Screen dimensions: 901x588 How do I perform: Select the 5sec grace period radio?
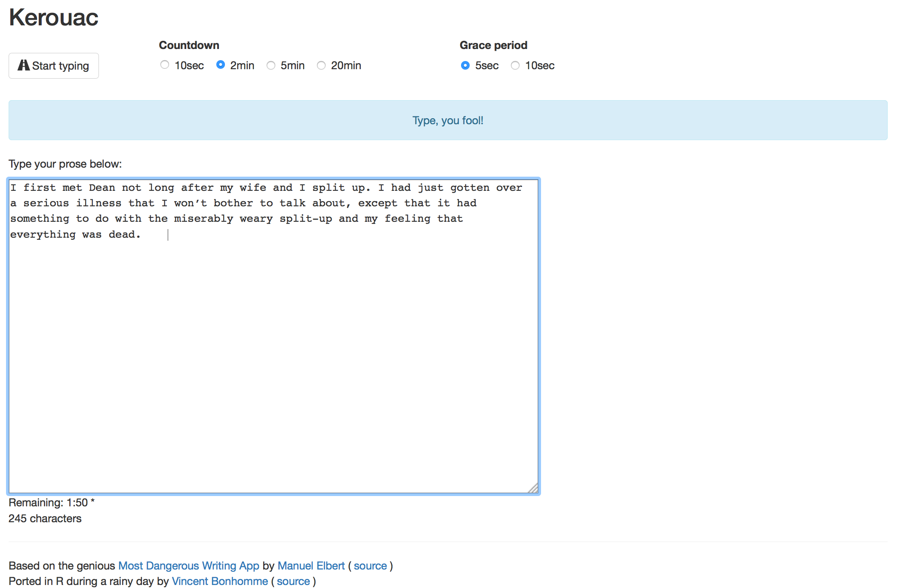pyautogui.click(x=465, y=65)
